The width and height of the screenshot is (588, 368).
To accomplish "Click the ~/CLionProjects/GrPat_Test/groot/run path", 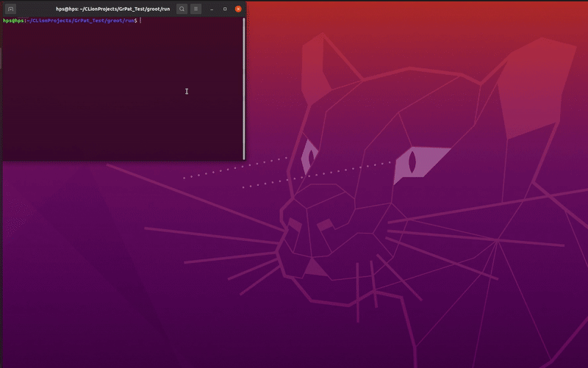I will 80,21.
